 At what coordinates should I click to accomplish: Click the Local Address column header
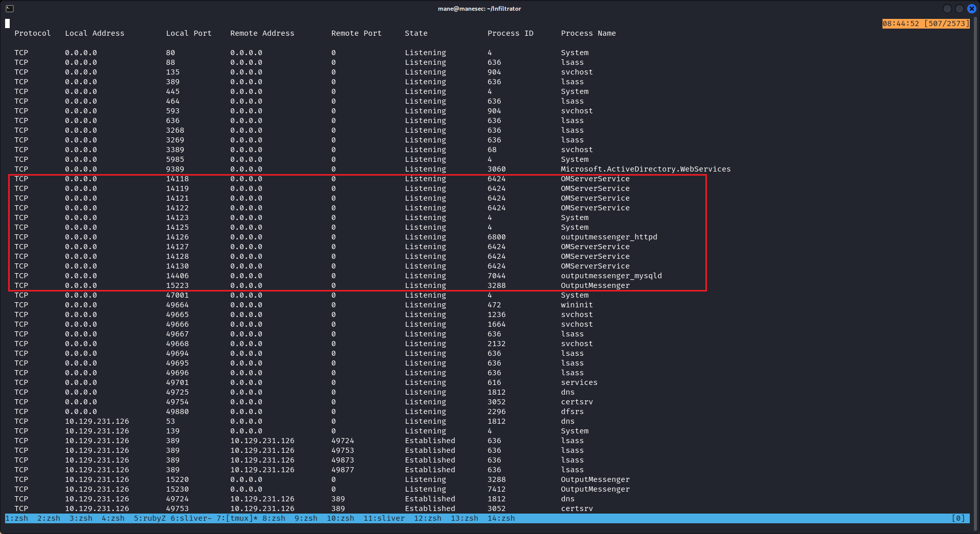coord(95,33)
